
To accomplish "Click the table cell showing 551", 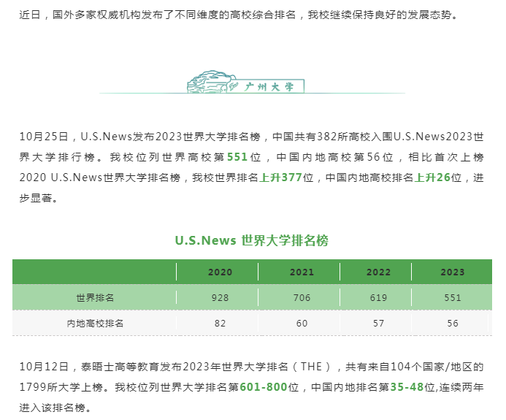I will (x=453, y=297).
